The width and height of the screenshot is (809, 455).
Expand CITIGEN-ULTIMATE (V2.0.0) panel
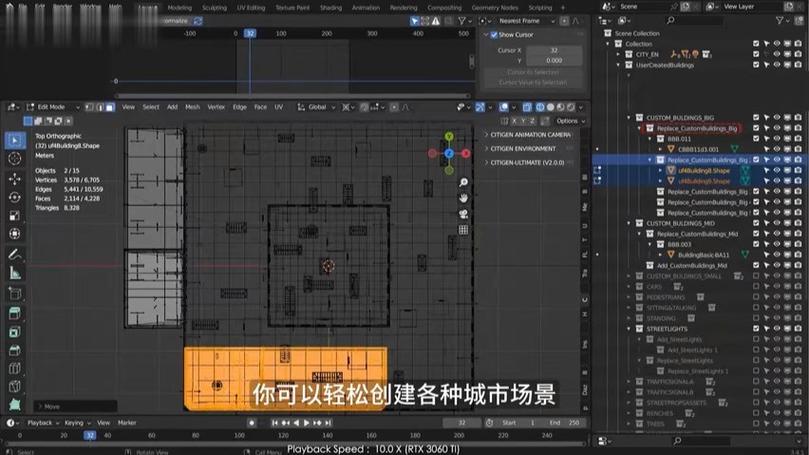[530, 162]
